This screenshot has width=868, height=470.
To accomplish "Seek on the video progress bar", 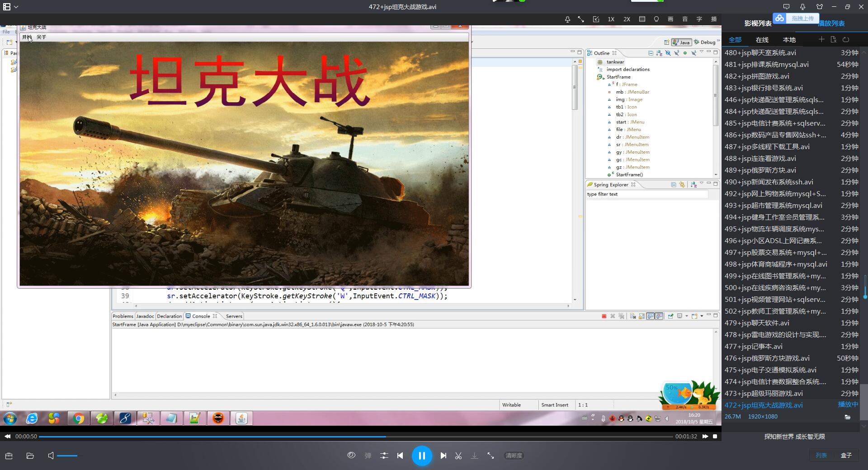I will point(356,437).
